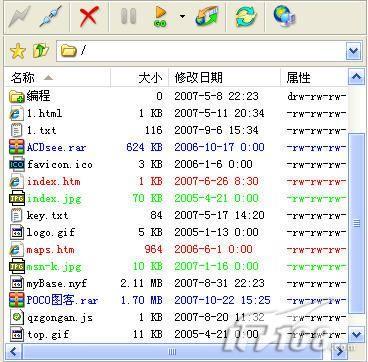The height and width of the screenshot is (362, 368).
Task: Click the vertical scrollbar down arrow
Action: (356, 334)
